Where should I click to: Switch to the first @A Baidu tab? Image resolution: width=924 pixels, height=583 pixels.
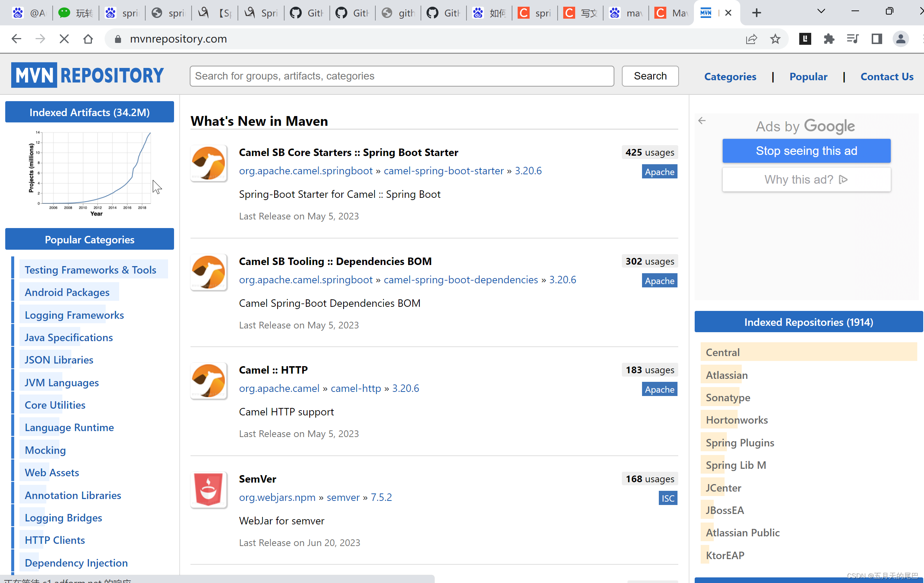[29, 13]
